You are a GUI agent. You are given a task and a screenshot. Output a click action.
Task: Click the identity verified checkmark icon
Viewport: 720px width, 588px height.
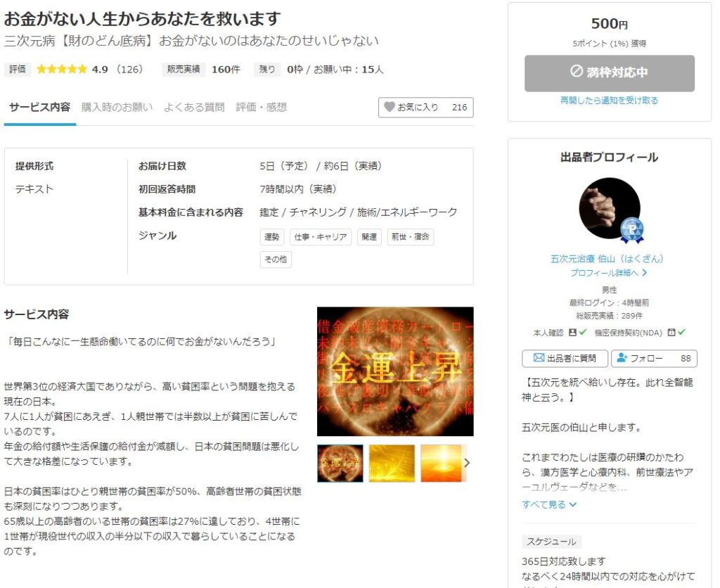(x=583, y=332)
